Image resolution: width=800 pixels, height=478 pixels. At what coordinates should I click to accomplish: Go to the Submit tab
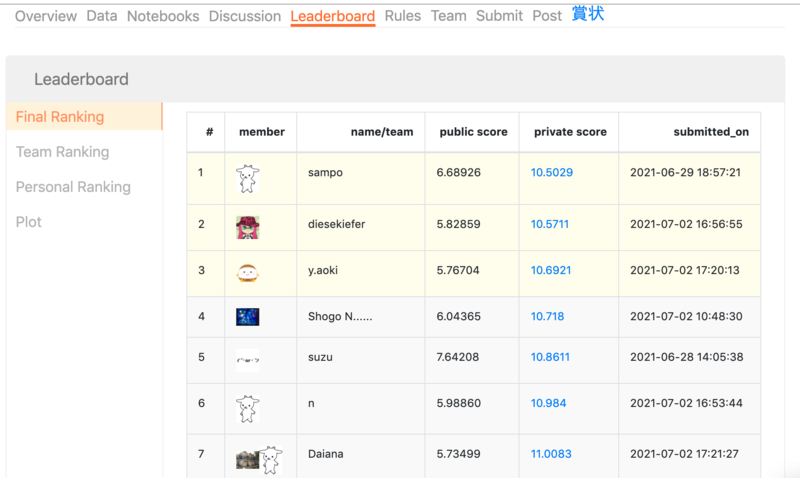(x=499, y=16)
